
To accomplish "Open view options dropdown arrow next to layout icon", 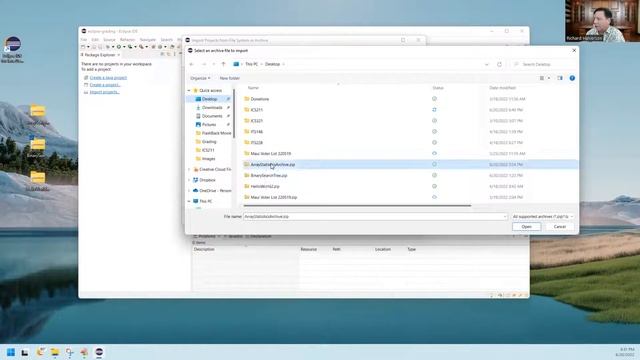I will coord(549,78).
